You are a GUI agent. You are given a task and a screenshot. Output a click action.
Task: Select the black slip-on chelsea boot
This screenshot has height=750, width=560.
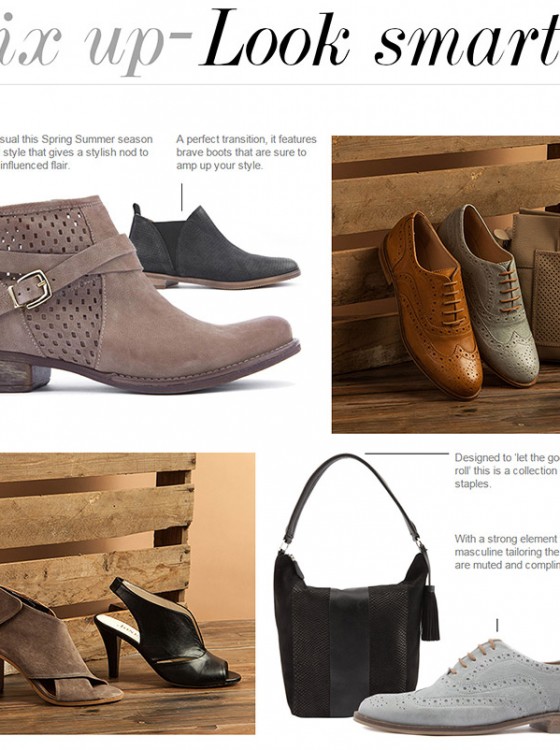[213, 248]
